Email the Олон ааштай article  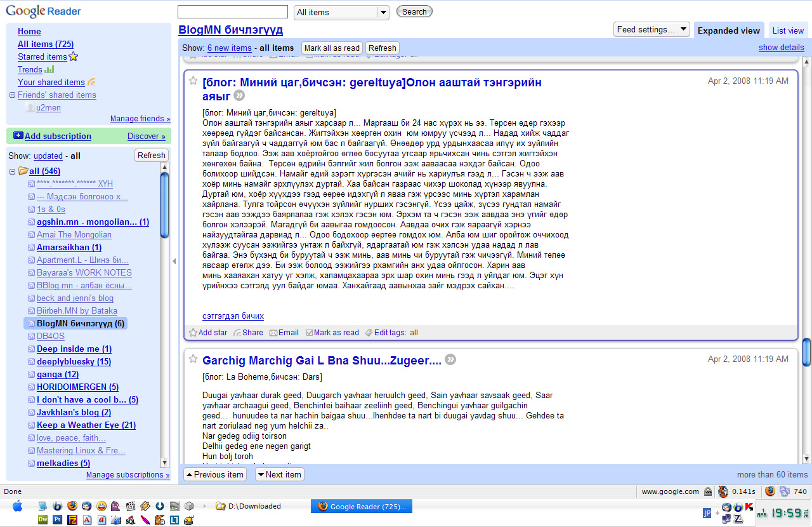tap(284, 333)
